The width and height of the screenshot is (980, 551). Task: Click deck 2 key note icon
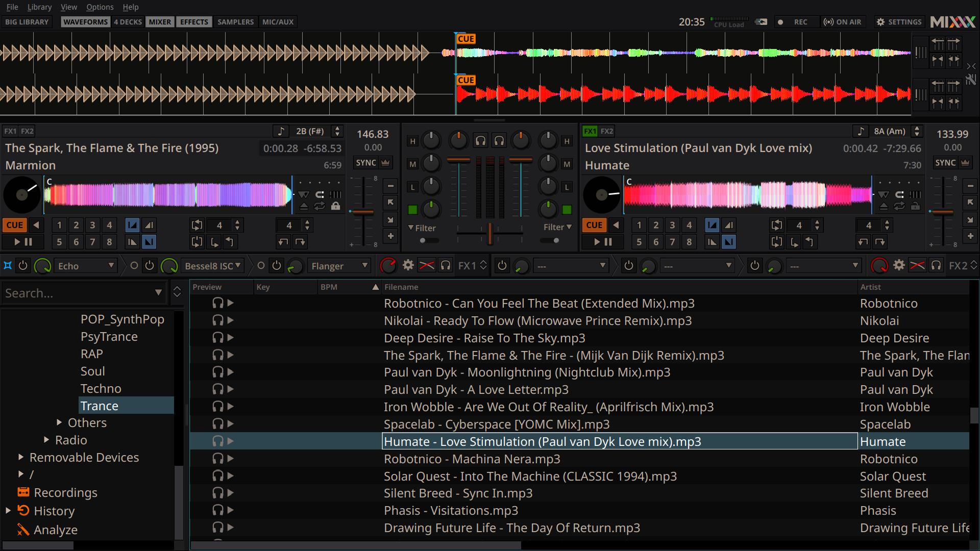[x=861, y=131]
